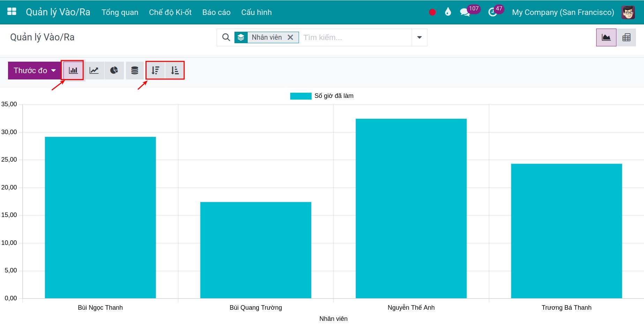Open the Chế độ Ki-ốt menu
The height and width of the screenshot is (324, 644).
170,12
